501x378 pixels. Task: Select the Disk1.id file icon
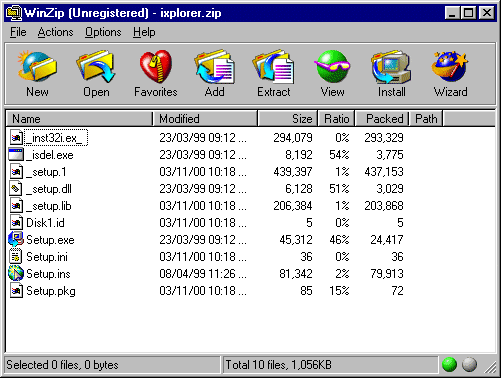click(16, 223)
